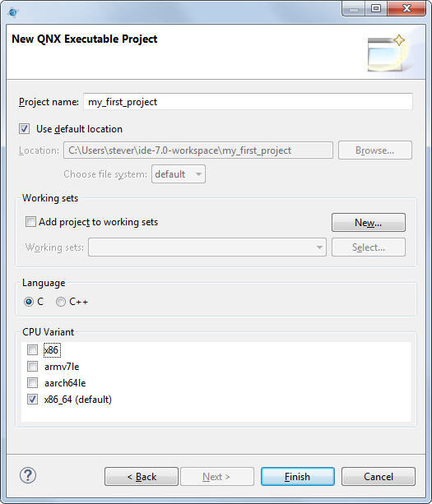Click the Eclipse application icon in title bar
This screenshot has height=504, width=432.
coord(13,12)
